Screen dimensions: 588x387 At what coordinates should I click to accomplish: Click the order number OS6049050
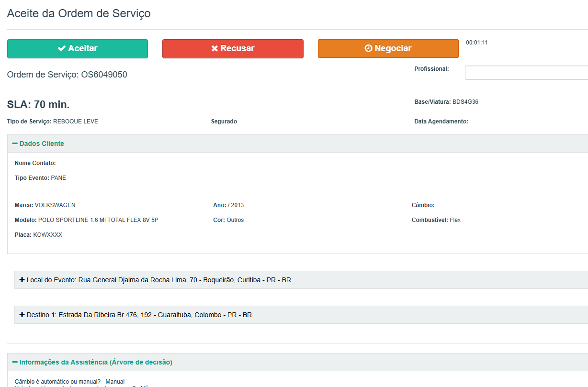pyautogui.click(x=104, y=75)
